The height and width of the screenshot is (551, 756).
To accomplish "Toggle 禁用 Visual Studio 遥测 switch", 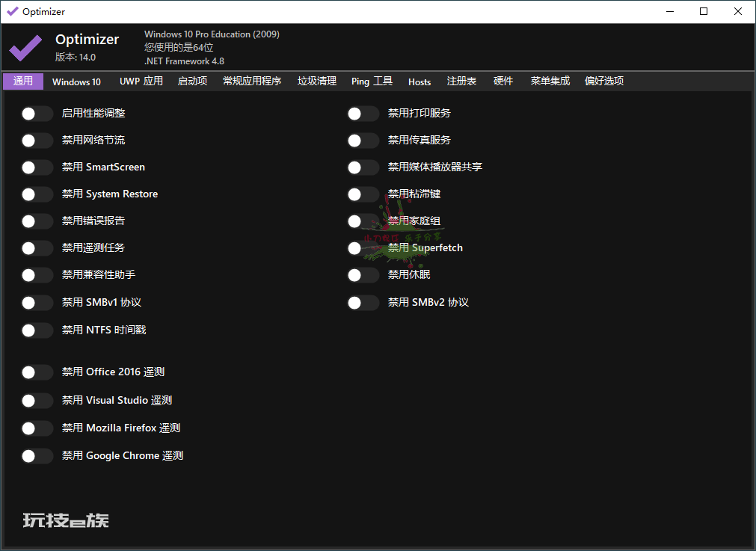I will (37, 401).
